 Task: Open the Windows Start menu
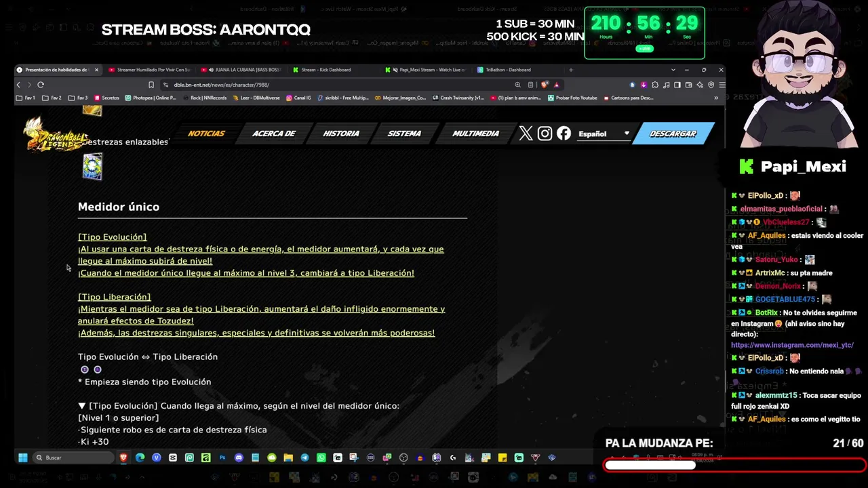pos(23,457)
